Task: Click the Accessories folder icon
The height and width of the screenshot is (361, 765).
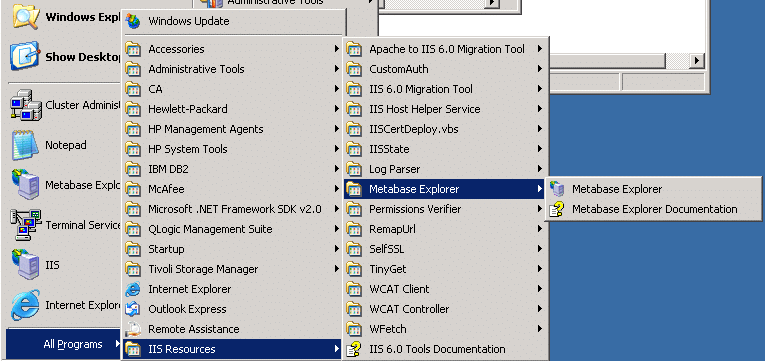Action: (133, 49)
